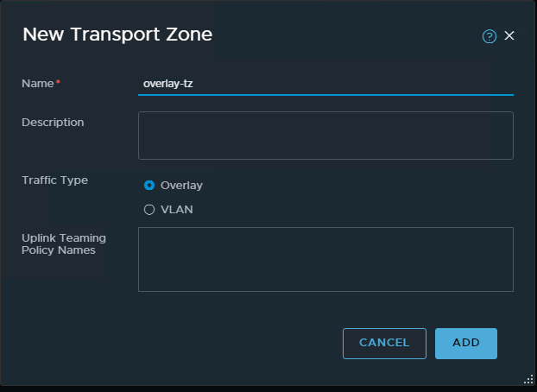Click the Description field label
This screenshot has height=392, width=537.
tap(53, 123)
